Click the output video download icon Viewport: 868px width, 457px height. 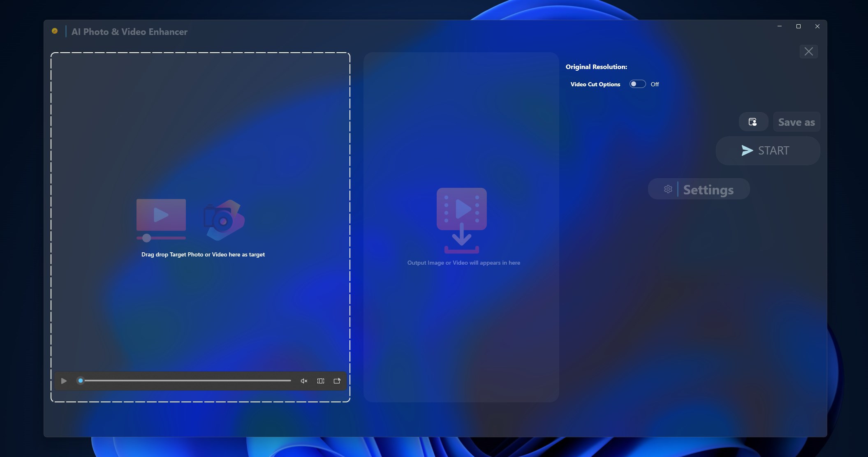[461, 220]
